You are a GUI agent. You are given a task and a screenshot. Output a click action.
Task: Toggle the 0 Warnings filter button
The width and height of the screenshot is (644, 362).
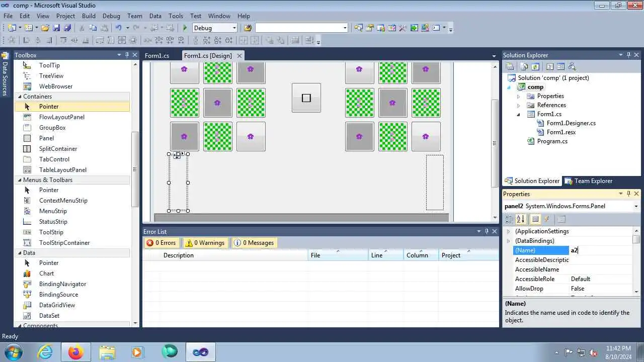[205, 243]
